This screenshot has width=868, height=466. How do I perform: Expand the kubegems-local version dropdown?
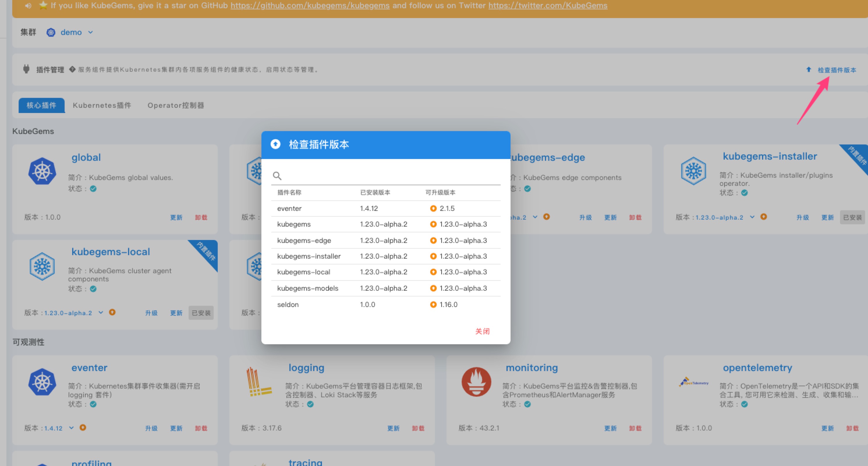point(101,312)
